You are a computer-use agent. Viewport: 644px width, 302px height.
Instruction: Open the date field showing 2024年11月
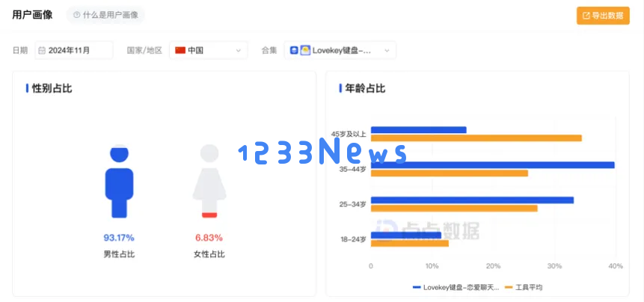(73, 50)
